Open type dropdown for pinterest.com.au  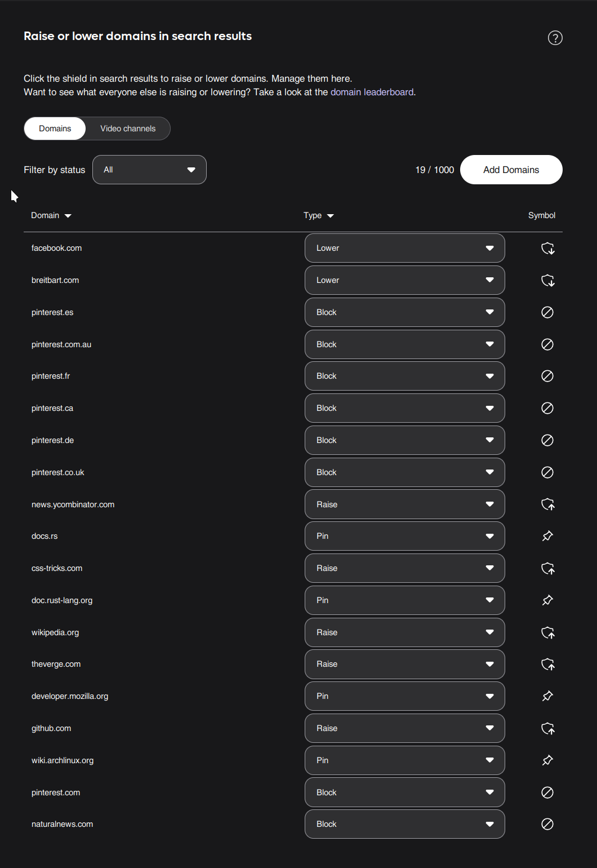404,344
